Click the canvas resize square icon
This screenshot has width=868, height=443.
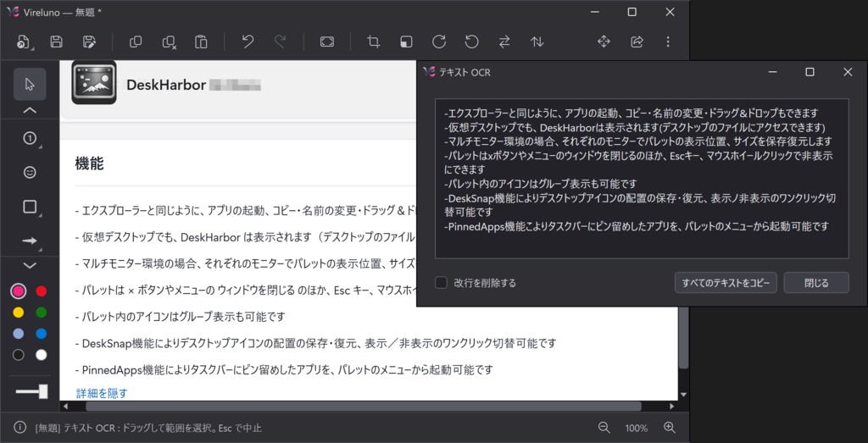[407, 42]
